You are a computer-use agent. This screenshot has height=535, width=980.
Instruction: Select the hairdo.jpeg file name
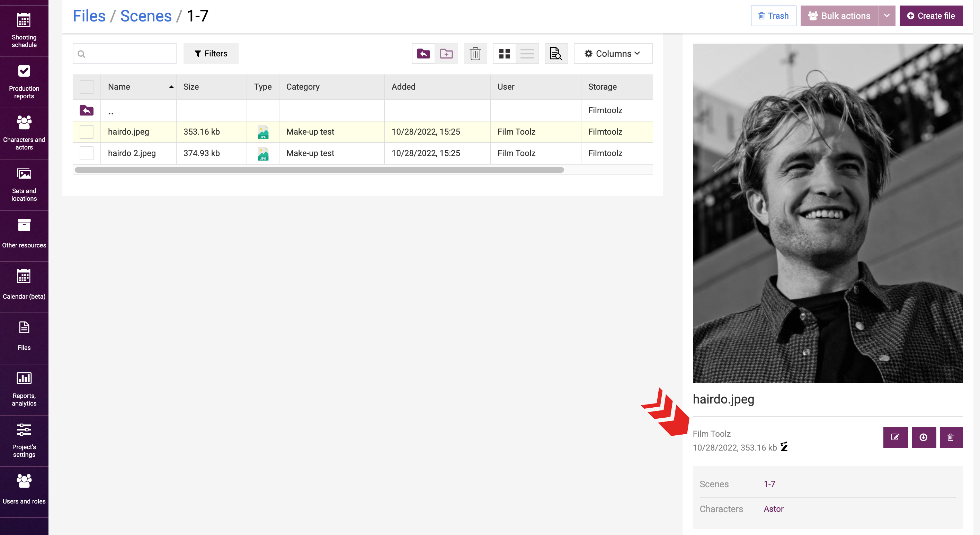coord(128,132)
